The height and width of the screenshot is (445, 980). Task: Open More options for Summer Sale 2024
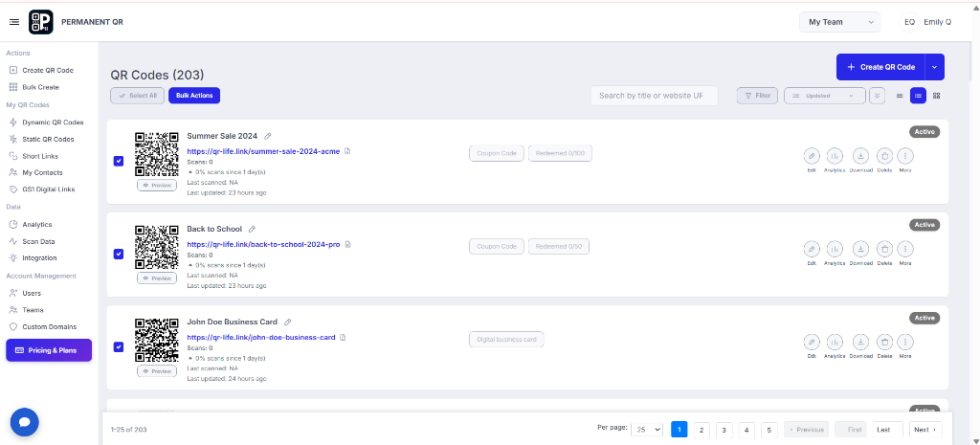(x=905, y=156)
